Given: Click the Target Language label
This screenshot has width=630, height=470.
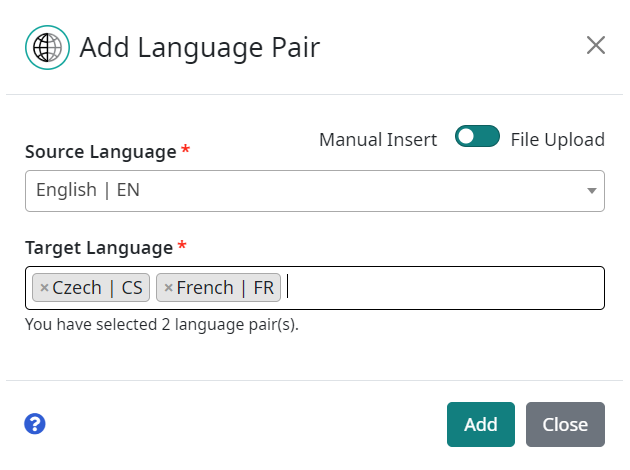Looking at the screenshot, I should (x=99, y=248).
